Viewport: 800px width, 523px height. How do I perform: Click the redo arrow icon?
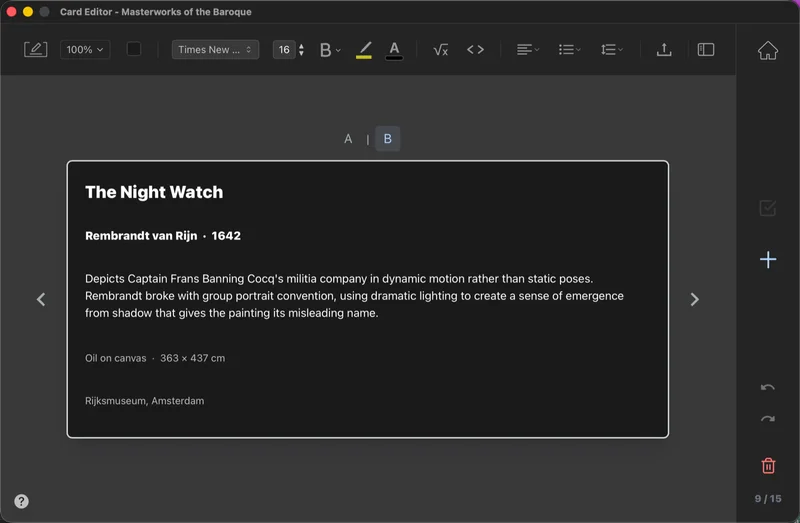click(x=767, y=419)
